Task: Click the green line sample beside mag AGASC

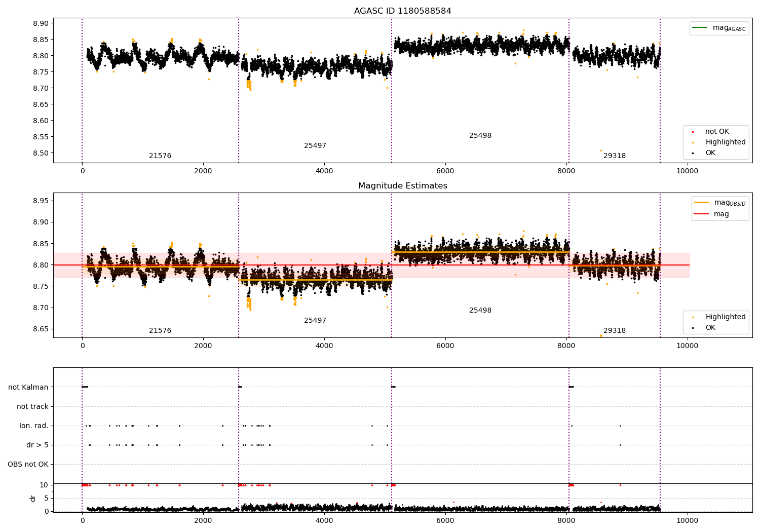Action: pos(700,27)
